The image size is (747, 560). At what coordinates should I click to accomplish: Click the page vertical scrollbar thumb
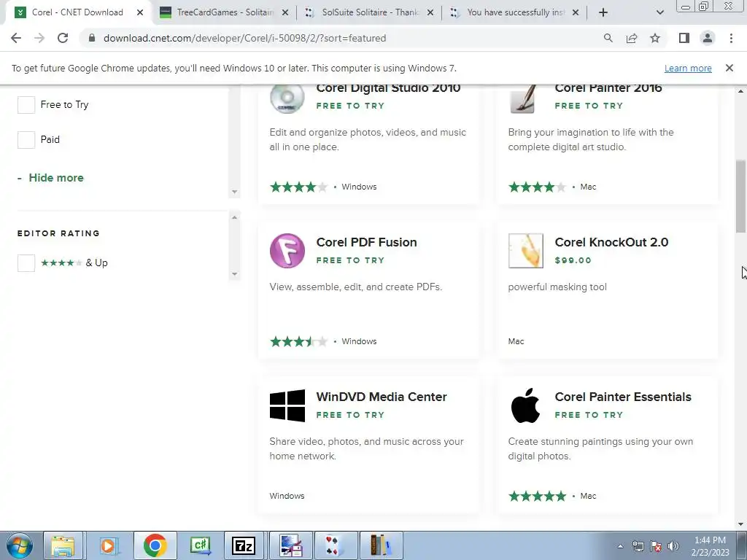[741, 196]
